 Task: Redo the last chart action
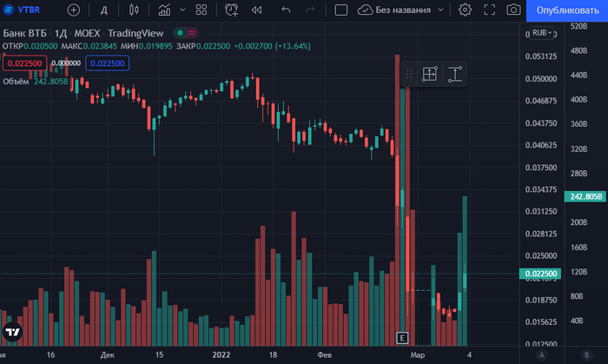[x=311, y=10]
